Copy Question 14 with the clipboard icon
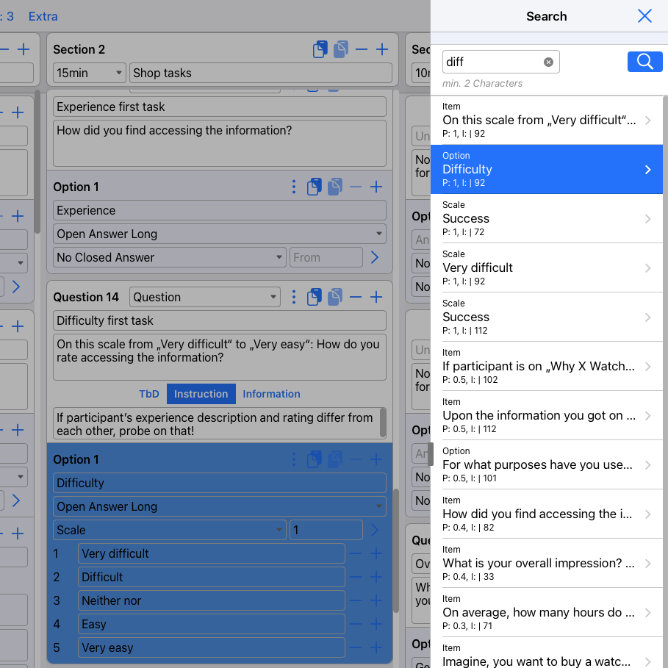668x668 pixels. coord(314,297)
